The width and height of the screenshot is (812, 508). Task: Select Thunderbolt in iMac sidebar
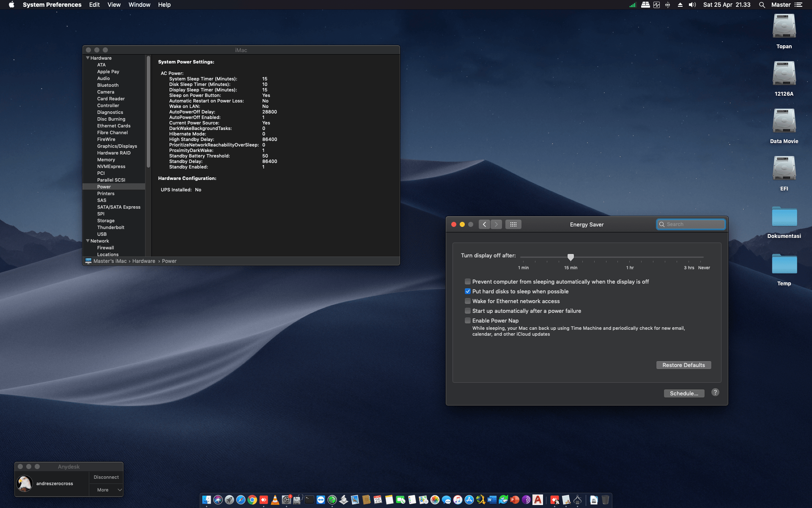111,227
